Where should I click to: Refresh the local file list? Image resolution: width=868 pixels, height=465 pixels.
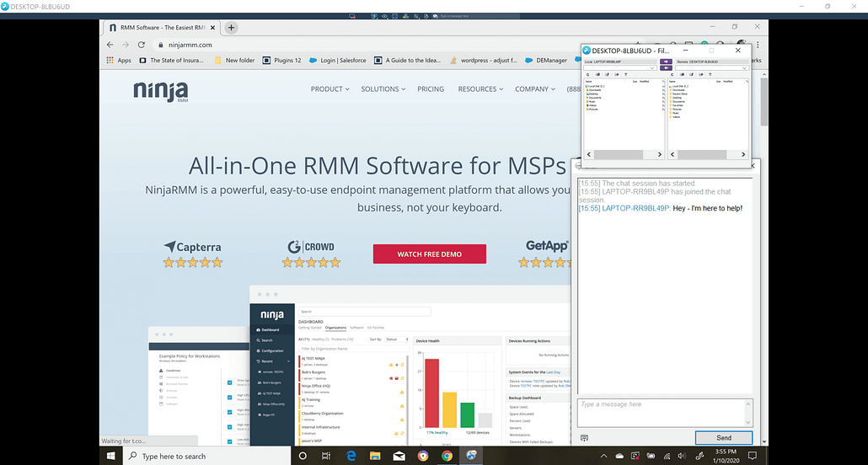[588, 75]
